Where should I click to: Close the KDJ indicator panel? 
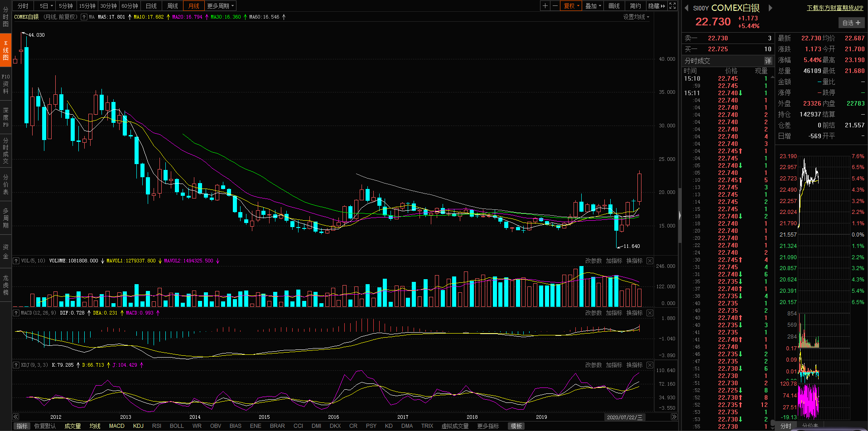coord(650,365)
